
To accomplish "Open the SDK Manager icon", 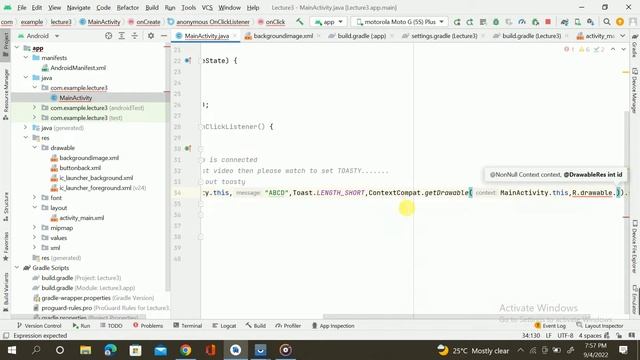I will pos(591,22).
